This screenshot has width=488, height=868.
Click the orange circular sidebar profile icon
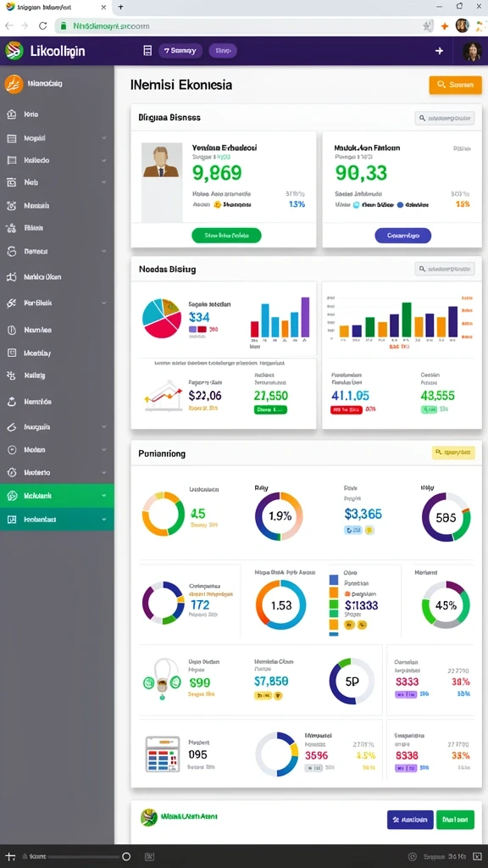coord(14,84)
